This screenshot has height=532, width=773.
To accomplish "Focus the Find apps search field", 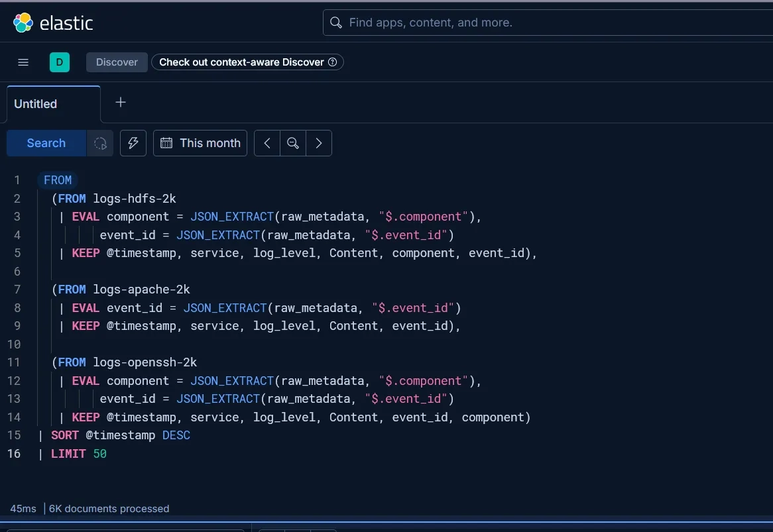I will click(548, 23).
